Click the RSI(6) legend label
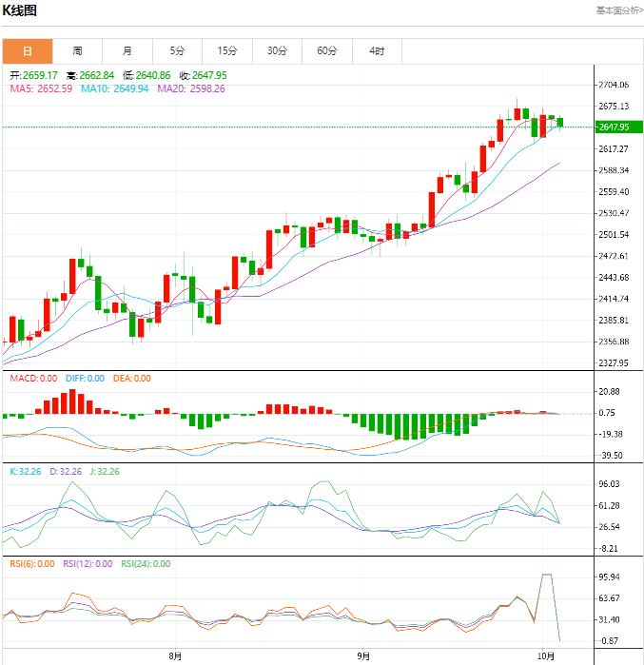 click(31, 564)
